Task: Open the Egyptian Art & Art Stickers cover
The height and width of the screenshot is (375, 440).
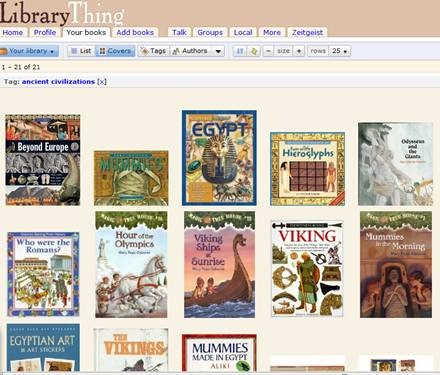Action: (43, 347)
